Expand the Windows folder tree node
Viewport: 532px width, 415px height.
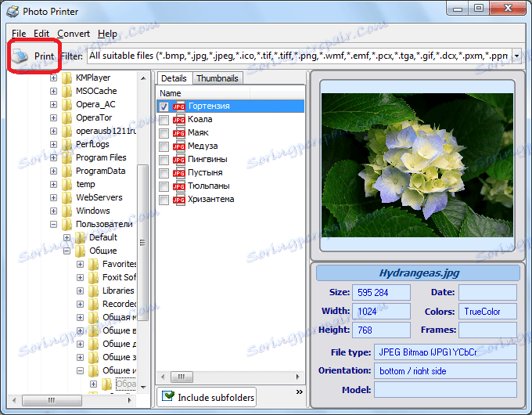[53, 211]
